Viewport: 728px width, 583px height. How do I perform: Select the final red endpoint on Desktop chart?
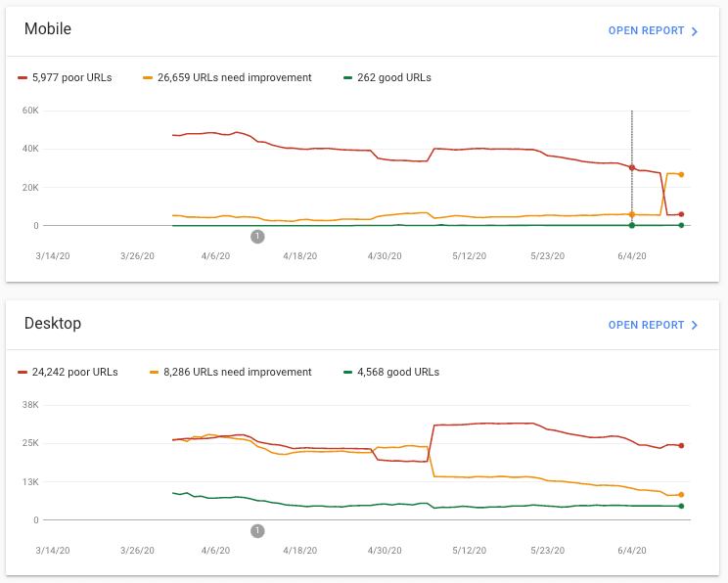(x=681, y=446)
